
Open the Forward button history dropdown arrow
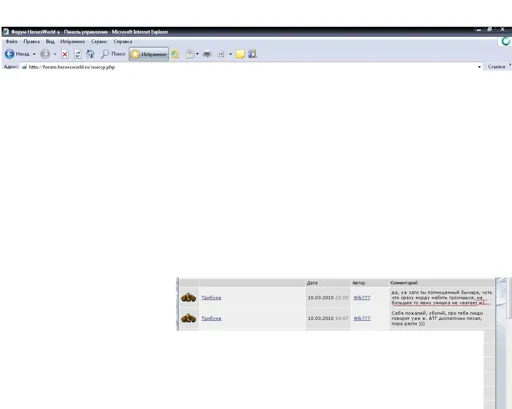pyautogui.click(x=55, y=54)
